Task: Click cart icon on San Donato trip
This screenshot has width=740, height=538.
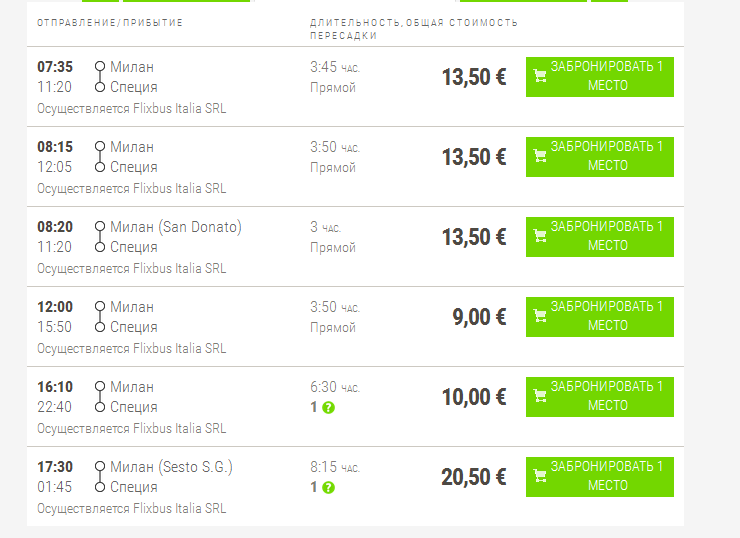Action: pyautogui.click(x=540, y=236)
